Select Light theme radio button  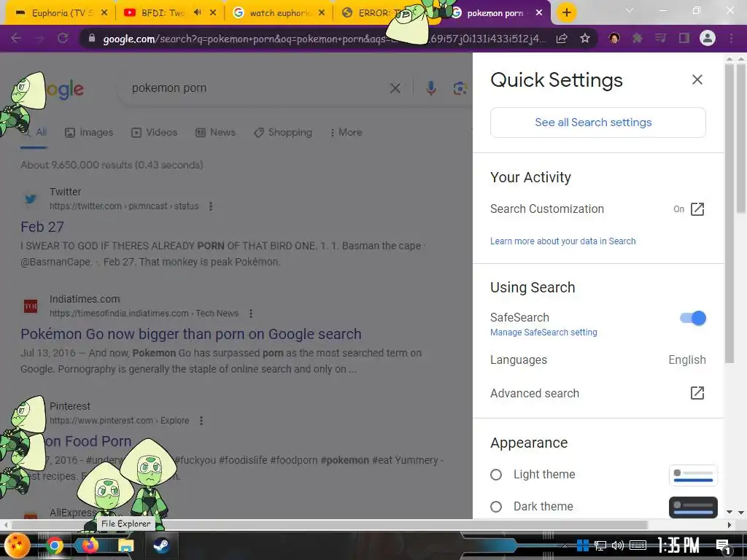[496, 475]
